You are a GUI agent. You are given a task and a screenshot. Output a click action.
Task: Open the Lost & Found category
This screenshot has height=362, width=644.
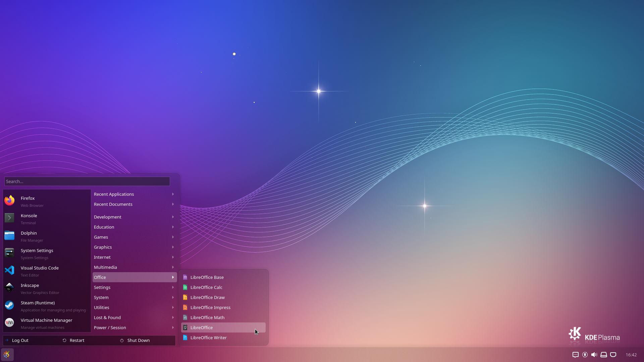(x=135, y=317)
